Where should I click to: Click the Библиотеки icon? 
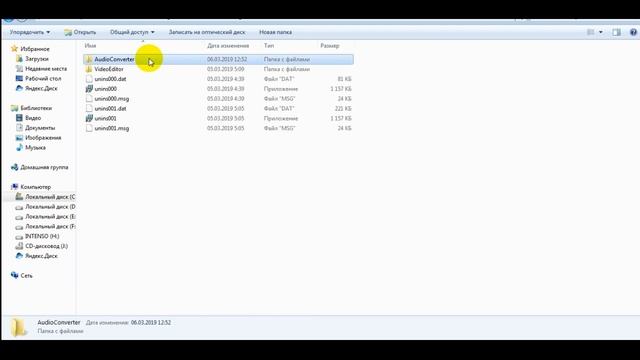click(x=14, y=108)
